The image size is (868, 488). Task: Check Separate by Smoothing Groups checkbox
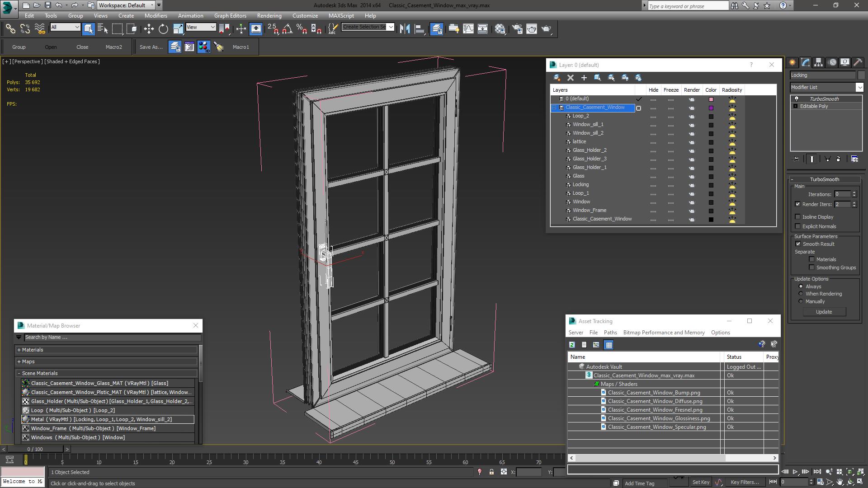[812, 267]
